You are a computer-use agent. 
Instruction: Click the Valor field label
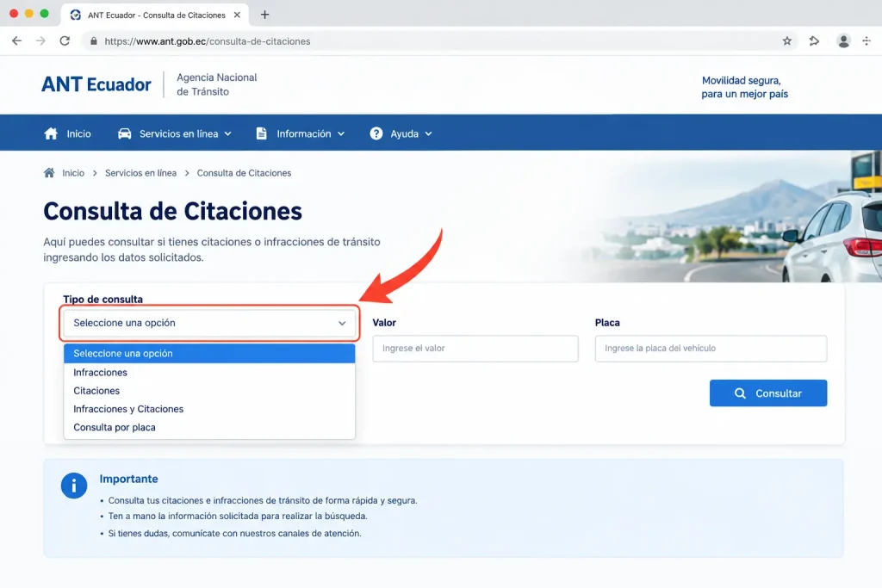tap(384, 323)
